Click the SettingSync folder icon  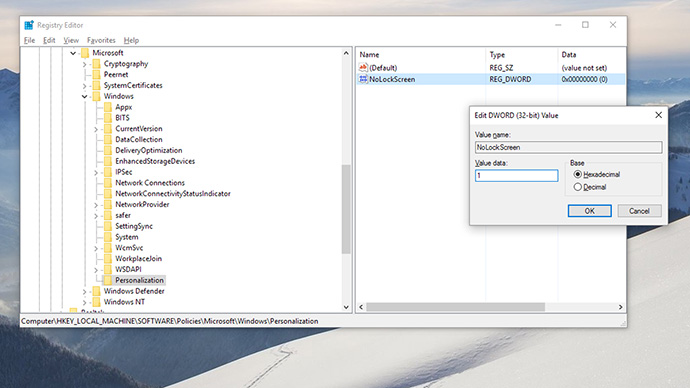[108, 226]
